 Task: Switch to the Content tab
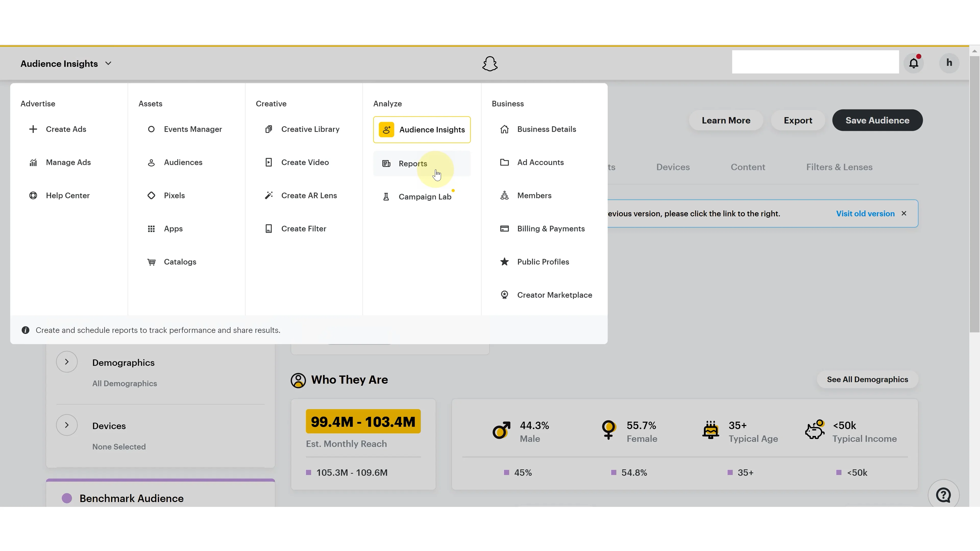(748, 167)
